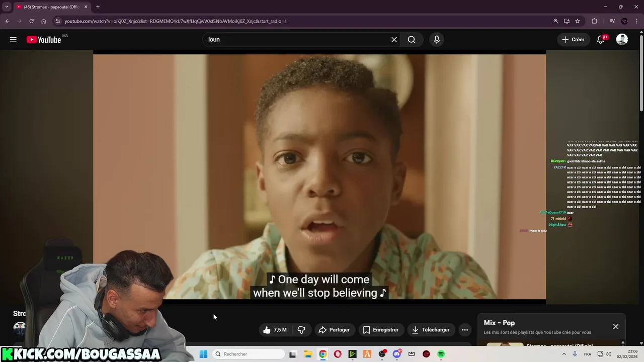Change FRA keyboard language
Image resolution: width=644 pixels, height=362 pixels.
588,354
